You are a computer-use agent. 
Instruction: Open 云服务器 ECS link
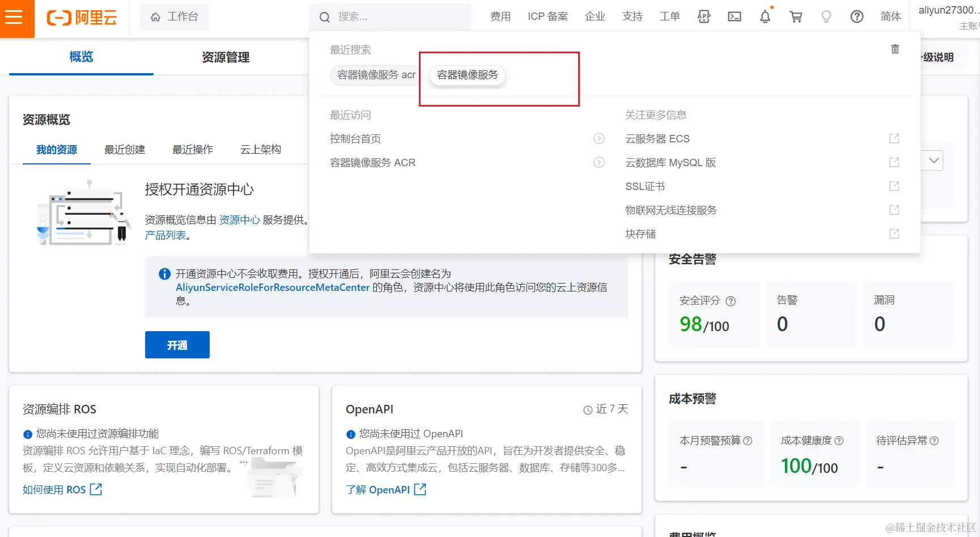(657, 139)
